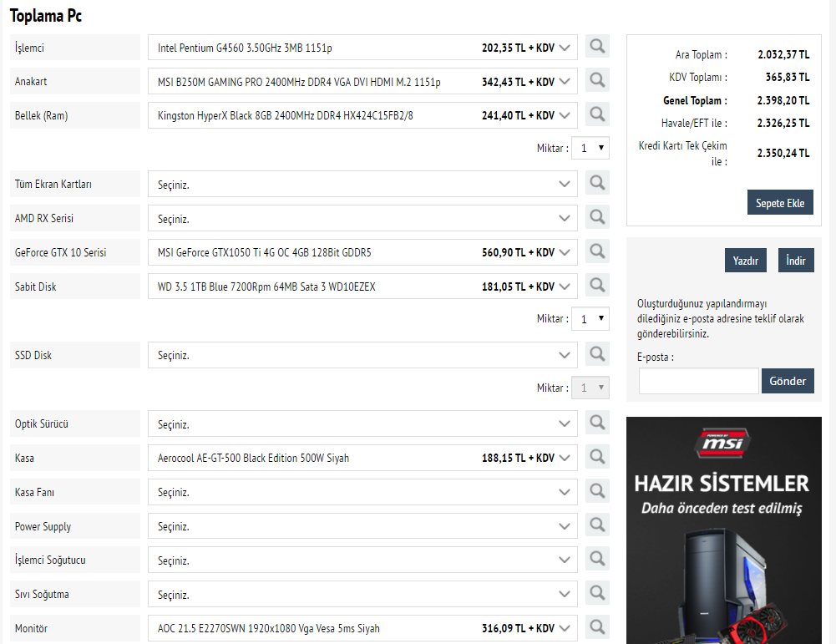This screenshot has height=644, width=836.
Task: Click the Genel Toplam value 2.398,20 TL
Action: pyautogui.click(x=783, y=100)
